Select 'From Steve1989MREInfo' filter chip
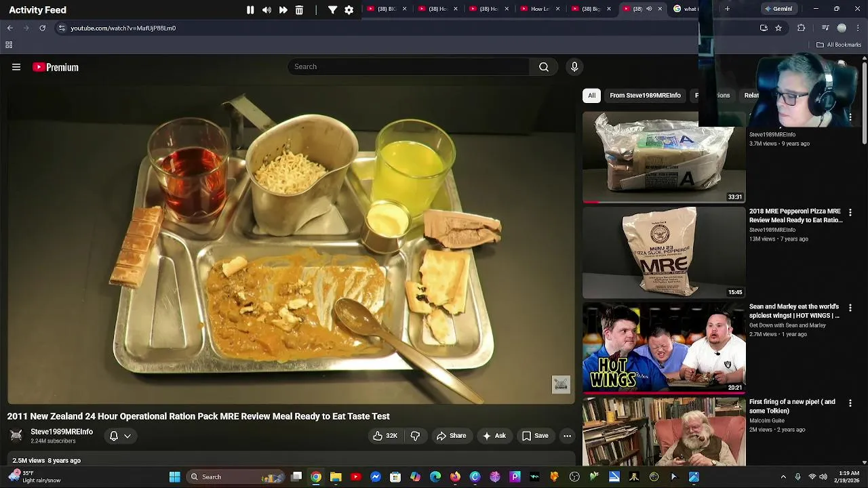 tap(645, 96)
